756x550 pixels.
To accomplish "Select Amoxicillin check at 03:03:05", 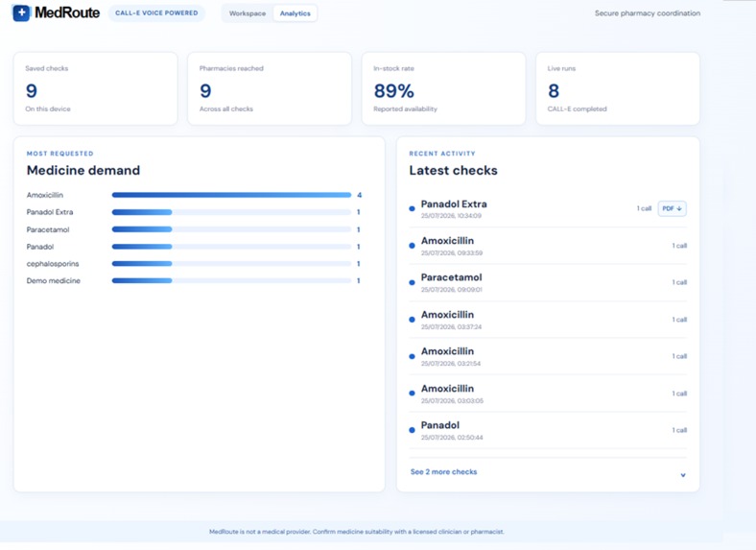I will click(548, 394).
